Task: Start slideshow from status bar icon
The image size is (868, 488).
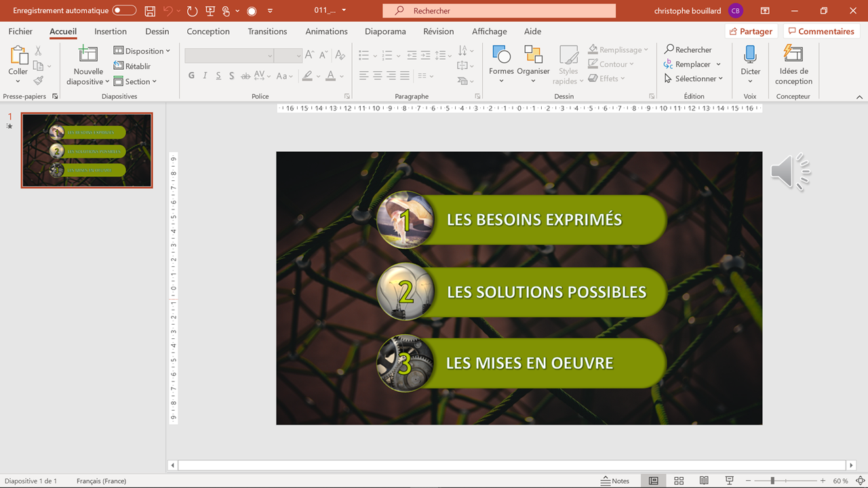Action: [730, 481]
